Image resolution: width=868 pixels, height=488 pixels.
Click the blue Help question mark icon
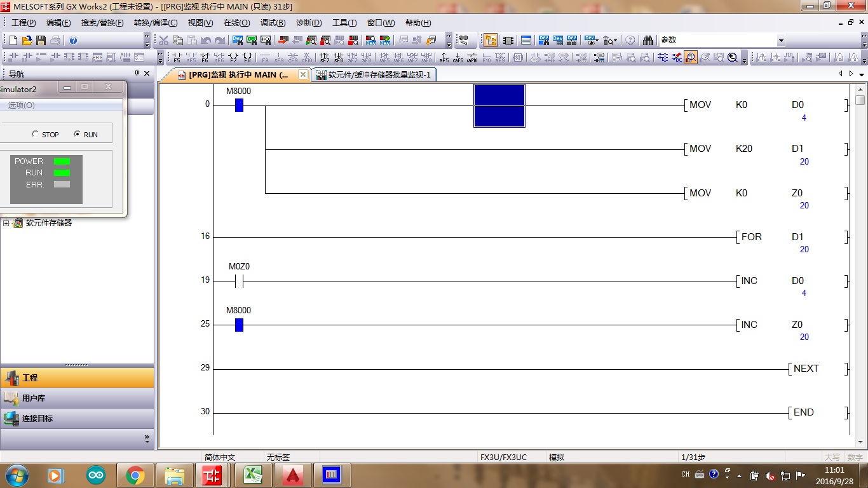click(73, 41)
